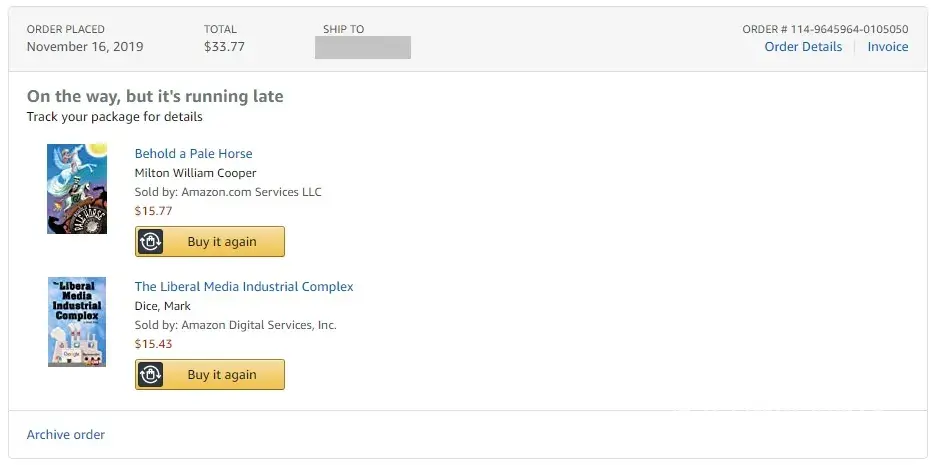Click the Behold a Pale Horse cover image
This screenshot has width=934, height=465.
click(77, 189)
